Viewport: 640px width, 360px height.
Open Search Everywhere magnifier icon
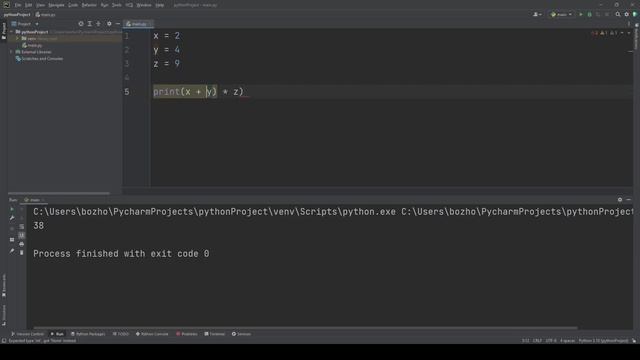coord(618,15)
